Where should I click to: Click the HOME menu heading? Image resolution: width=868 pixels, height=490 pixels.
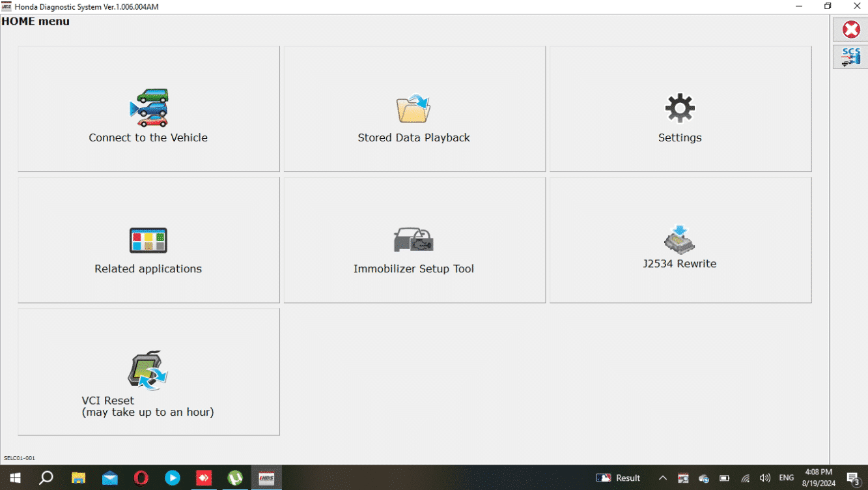(x=35, y=22)
